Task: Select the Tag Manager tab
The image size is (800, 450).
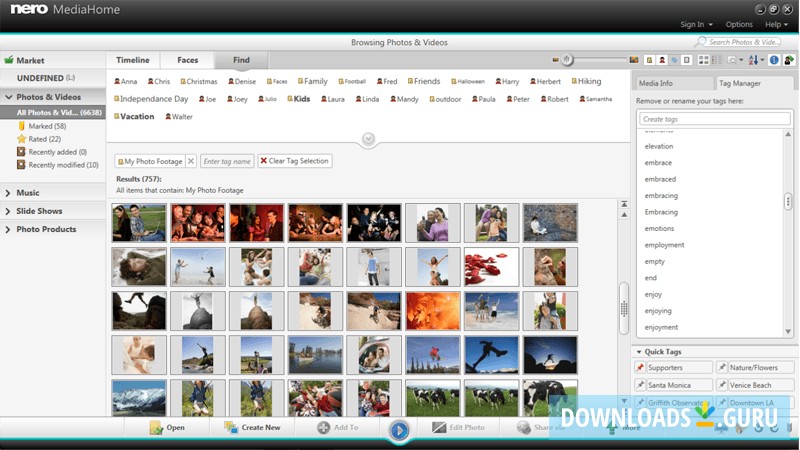Action: point(755,83)
